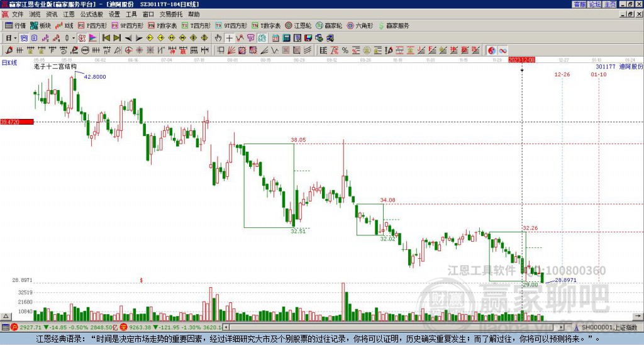Click the red 2023.12.08 date marker
The height and width of the screenshot is (345, 644).
(521, 60)
